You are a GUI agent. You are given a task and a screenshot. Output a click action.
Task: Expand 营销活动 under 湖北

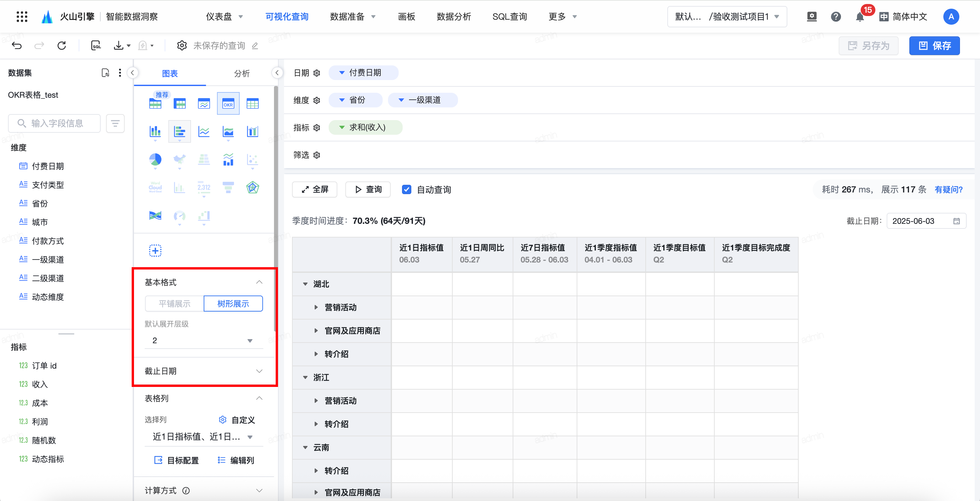tap(316, 308)
